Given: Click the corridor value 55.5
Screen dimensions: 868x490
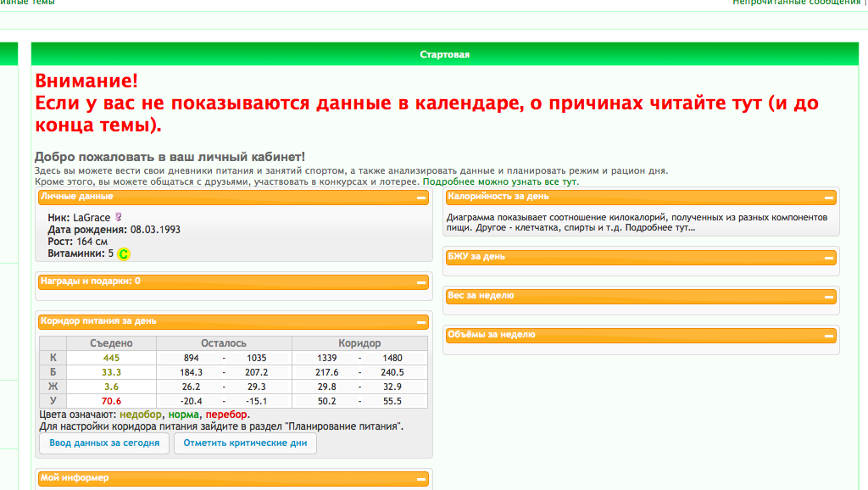Looking at the screenshot, I should point(392,401).
